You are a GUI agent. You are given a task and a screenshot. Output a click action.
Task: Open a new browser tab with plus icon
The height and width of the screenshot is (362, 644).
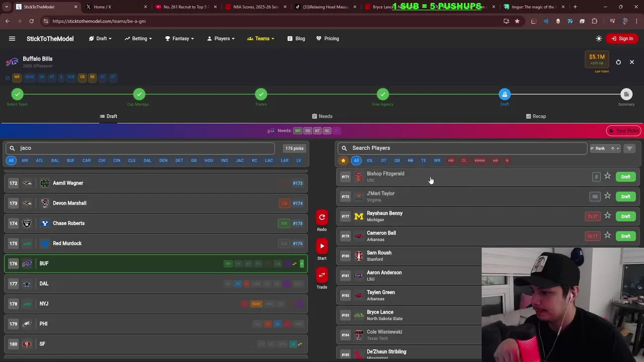[x=575, y=7]
